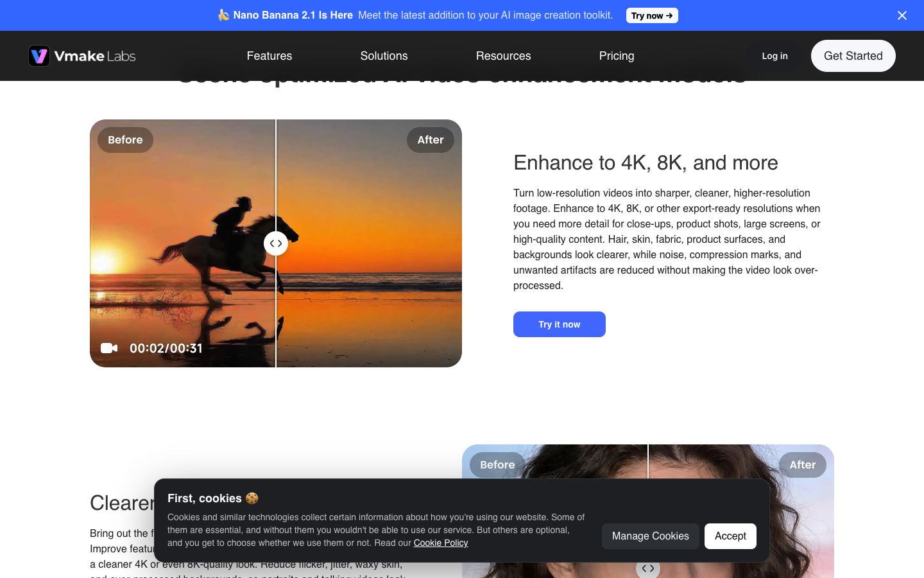Go to the Pricing page

617,56
